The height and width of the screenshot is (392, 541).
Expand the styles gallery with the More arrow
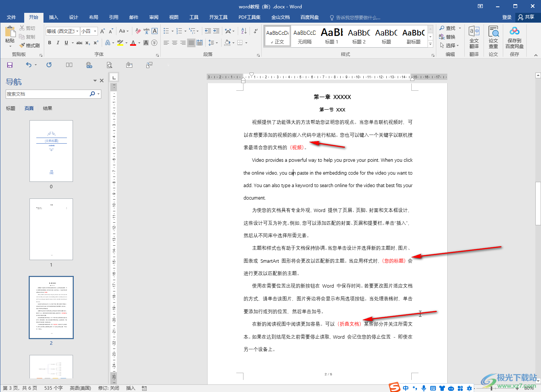point(430,44)
